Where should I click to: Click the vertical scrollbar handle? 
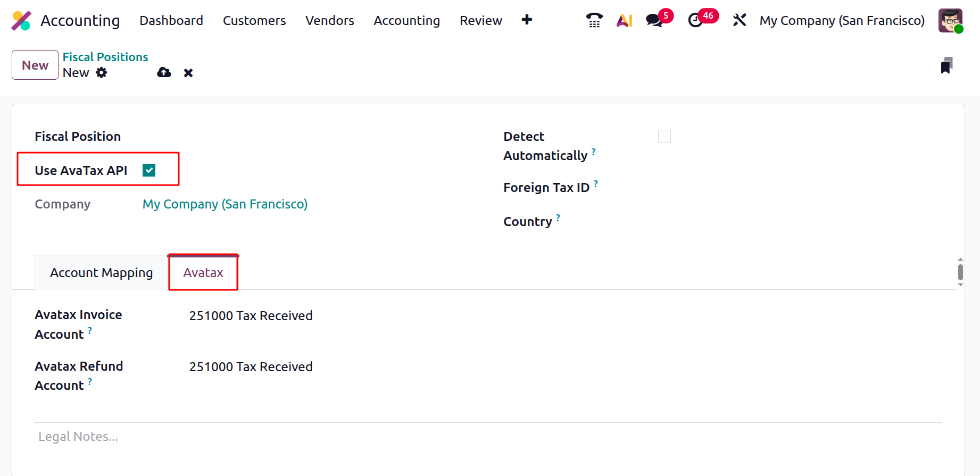point(960,272)
